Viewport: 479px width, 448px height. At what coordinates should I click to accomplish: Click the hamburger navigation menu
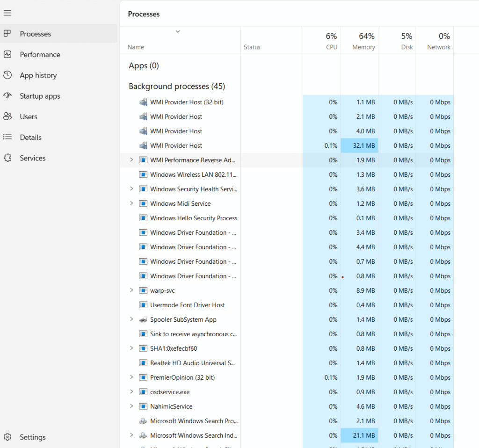[x=7, y=13]
